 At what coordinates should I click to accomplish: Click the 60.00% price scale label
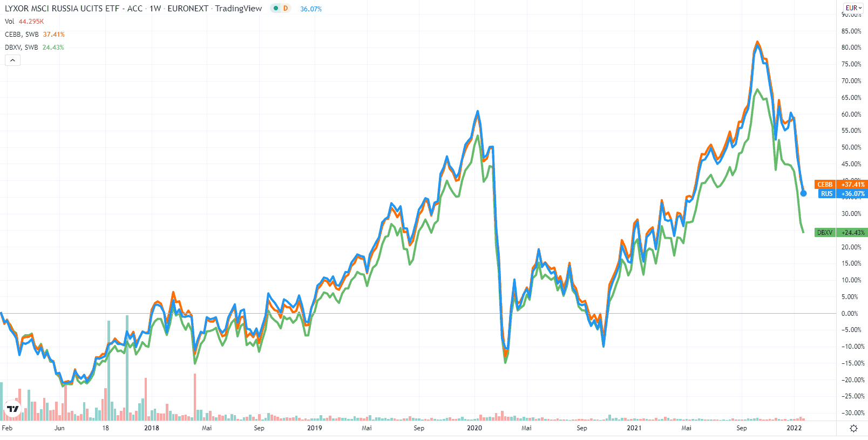click(x=851, y=114)
